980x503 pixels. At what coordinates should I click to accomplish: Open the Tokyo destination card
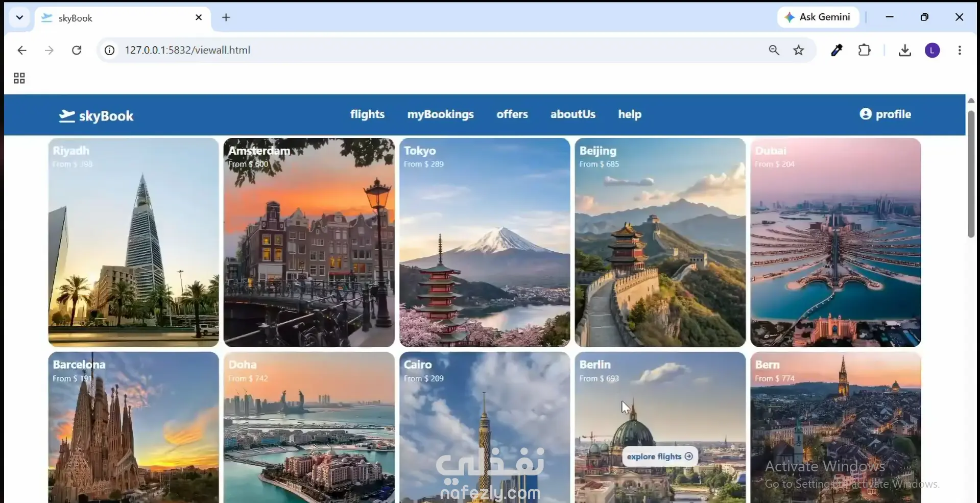(x=485, y=243)
